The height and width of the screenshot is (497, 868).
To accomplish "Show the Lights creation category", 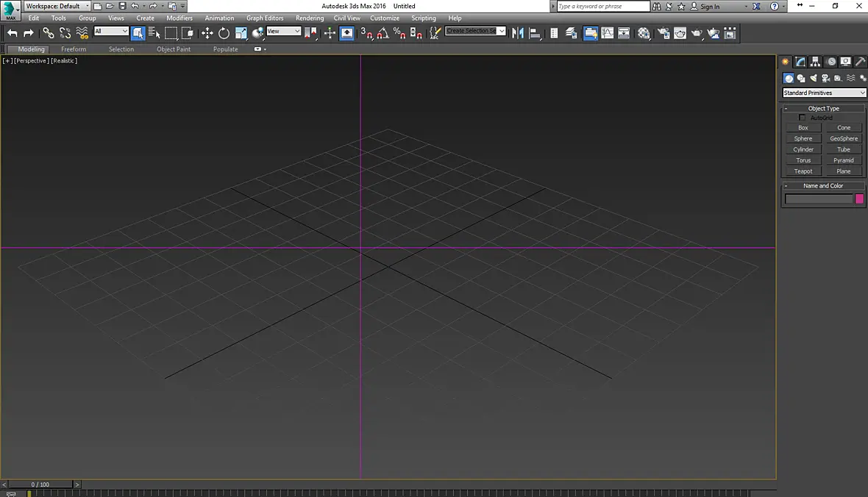I will (813, 78).
